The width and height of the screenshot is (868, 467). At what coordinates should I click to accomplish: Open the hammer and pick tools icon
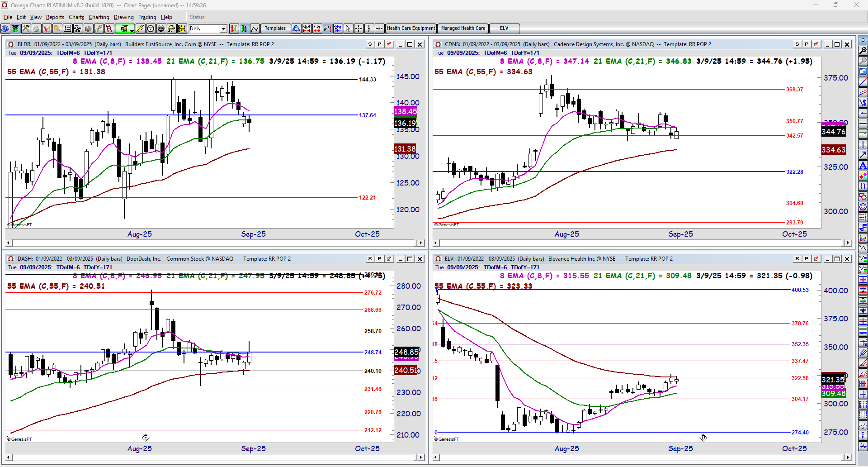(x=26, y=29)
